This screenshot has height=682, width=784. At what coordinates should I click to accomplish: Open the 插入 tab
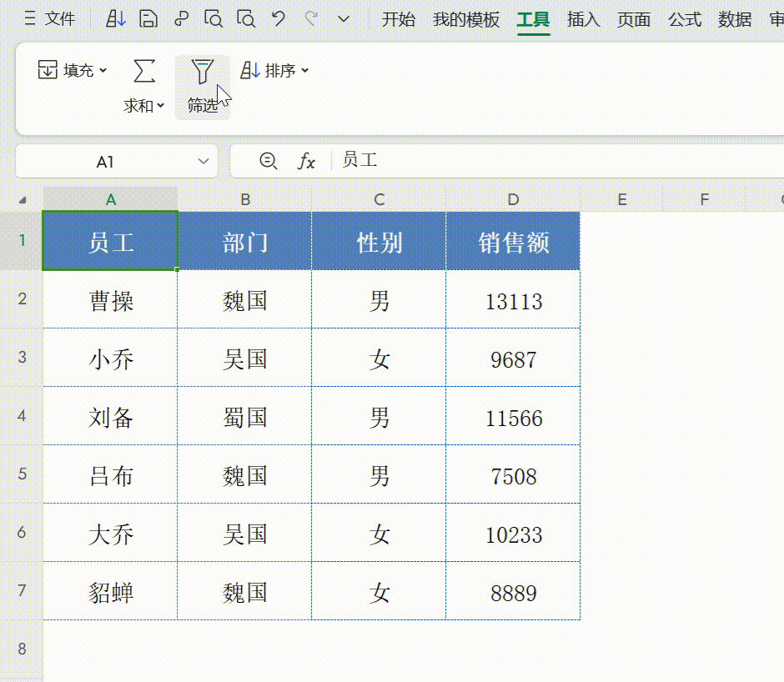(584, 19)
